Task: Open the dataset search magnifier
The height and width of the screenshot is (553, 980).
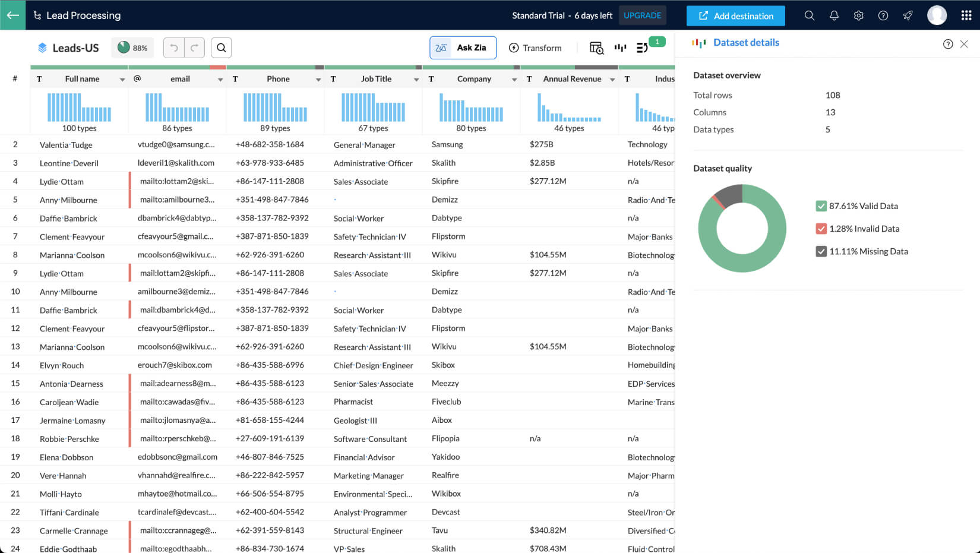Action: coord(221,48)
